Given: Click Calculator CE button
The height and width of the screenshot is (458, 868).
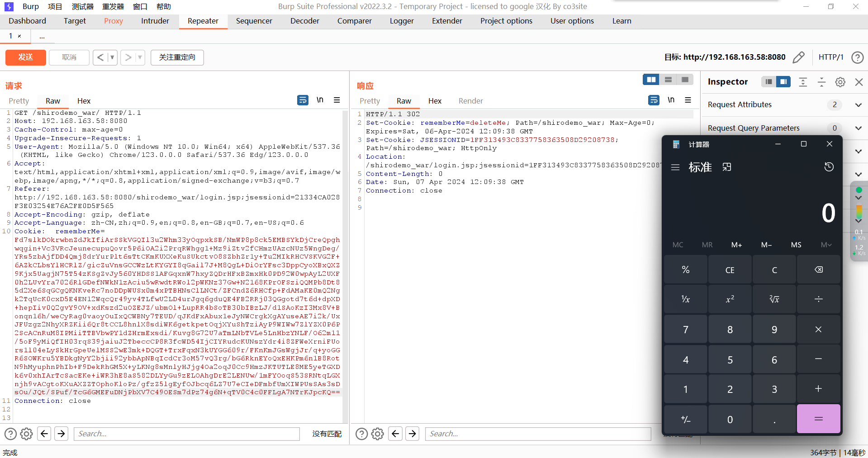Looking at the screenshot, I should pos(730,269).
